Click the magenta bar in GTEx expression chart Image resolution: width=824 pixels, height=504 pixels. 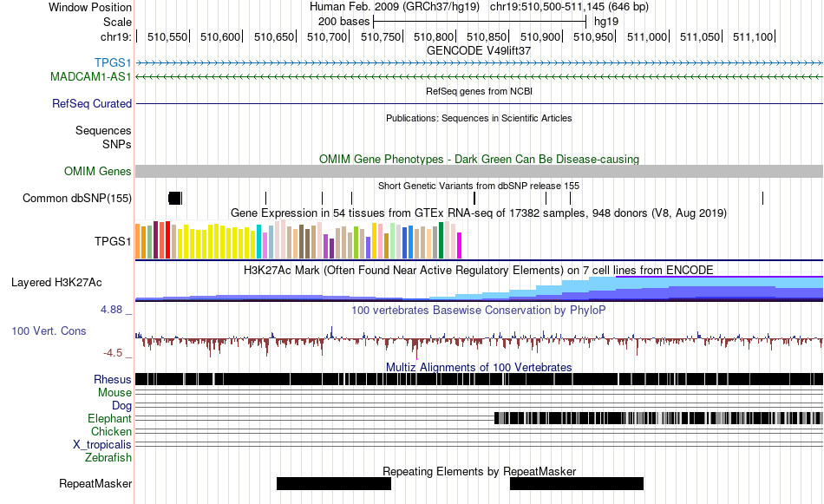click(x=459, y=245)
